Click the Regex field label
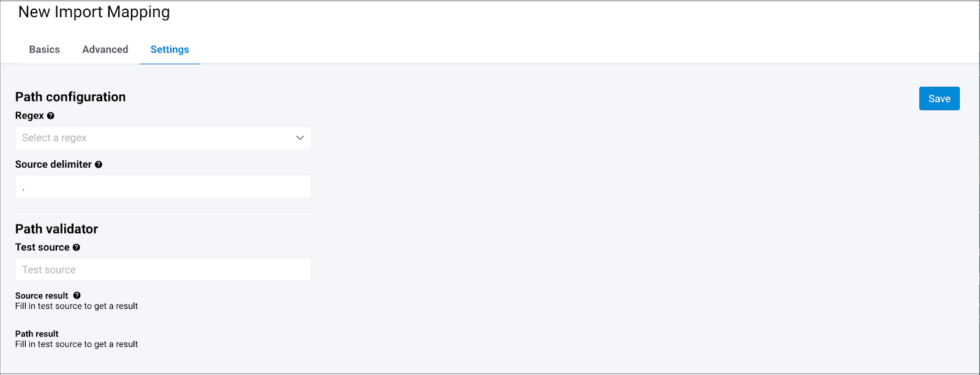980x375 pixels. point(29,116)
